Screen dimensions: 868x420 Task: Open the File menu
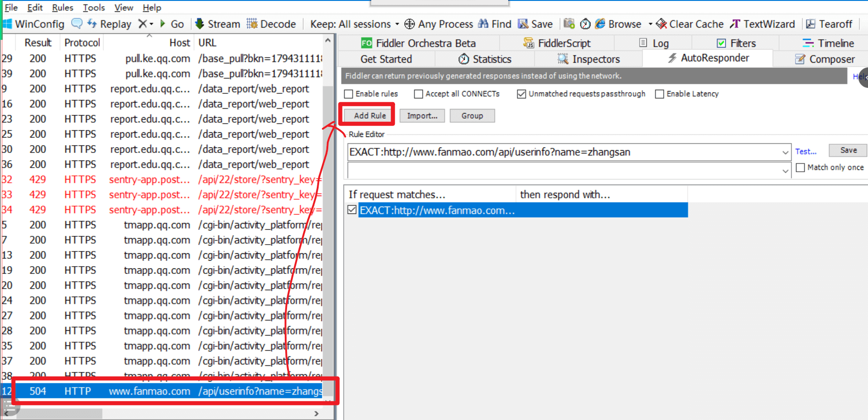coord(11,7)
